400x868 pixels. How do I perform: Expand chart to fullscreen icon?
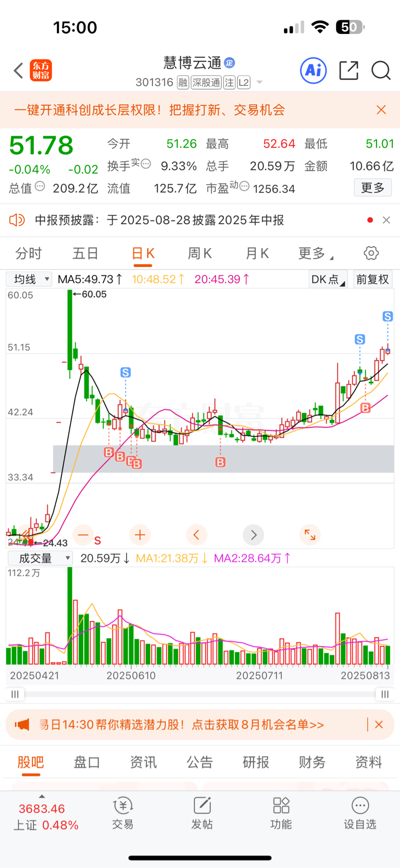pyautogui.click(x=310, y=535)
